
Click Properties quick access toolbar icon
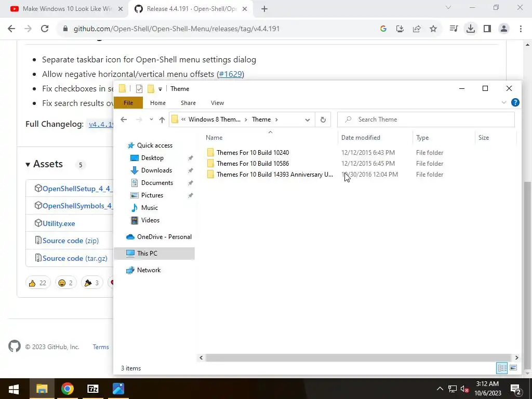click(139, 89)
